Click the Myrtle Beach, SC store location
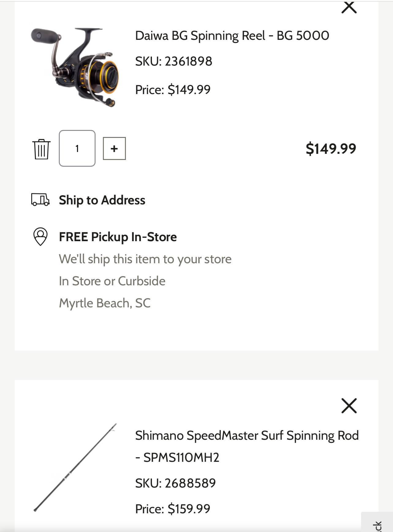 pyautogui.click(x=104, y=303)
